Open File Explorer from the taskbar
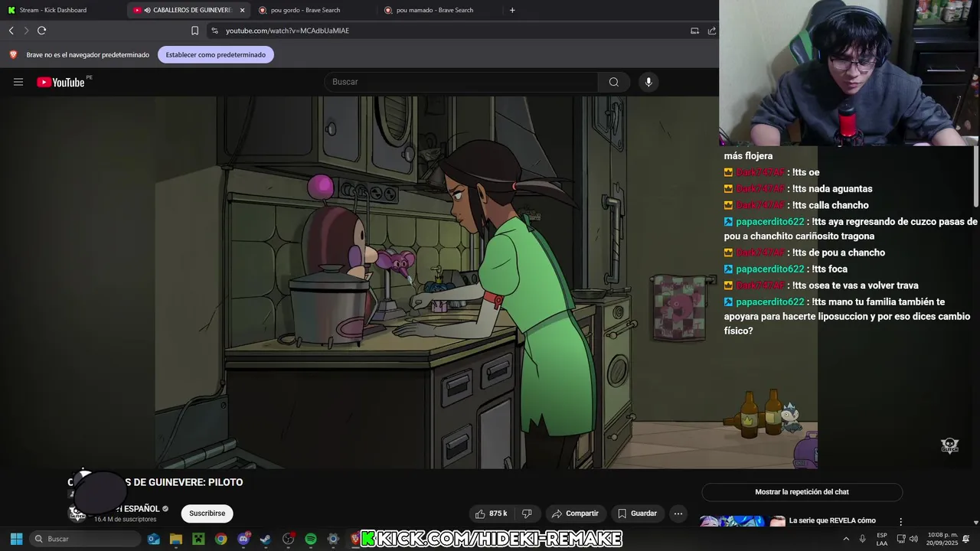This screenshot has width=980, height=551. point(176,539)
